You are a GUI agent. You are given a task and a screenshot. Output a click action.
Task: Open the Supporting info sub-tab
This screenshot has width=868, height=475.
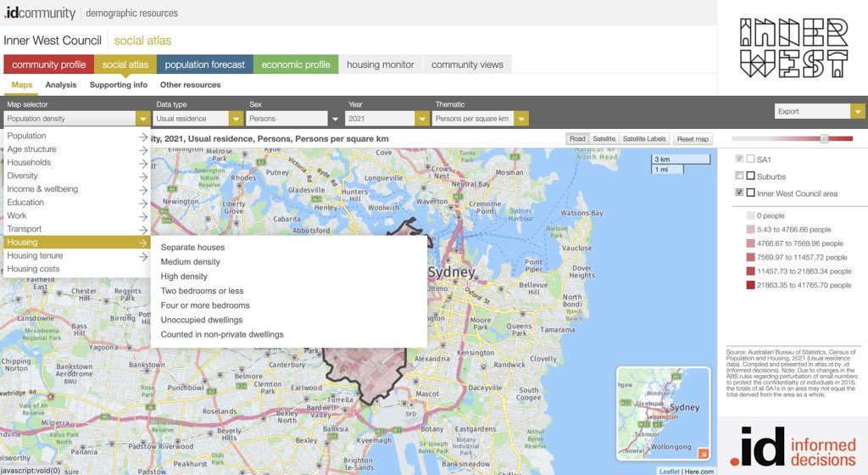tap(119, 85)
